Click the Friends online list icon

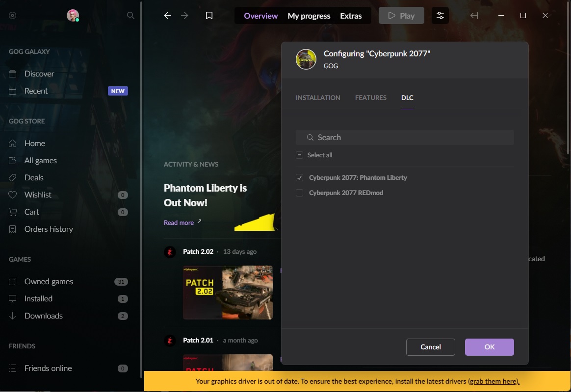pos(12,368)
